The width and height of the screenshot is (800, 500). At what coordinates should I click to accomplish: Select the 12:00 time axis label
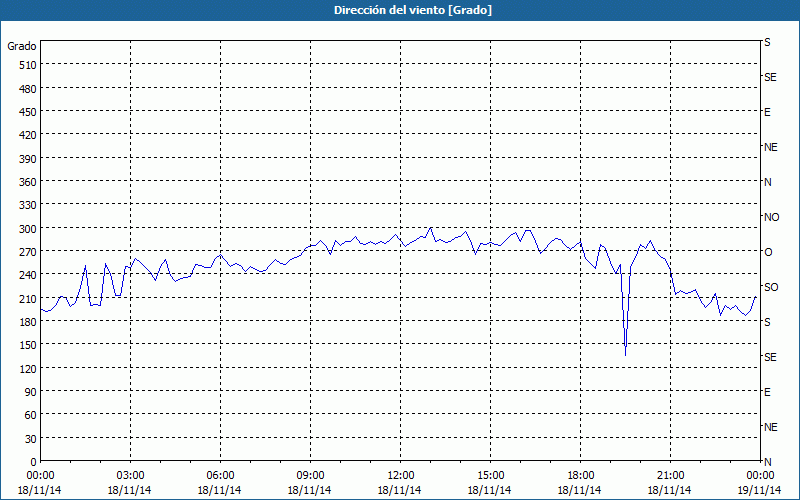tap(401, 476)
